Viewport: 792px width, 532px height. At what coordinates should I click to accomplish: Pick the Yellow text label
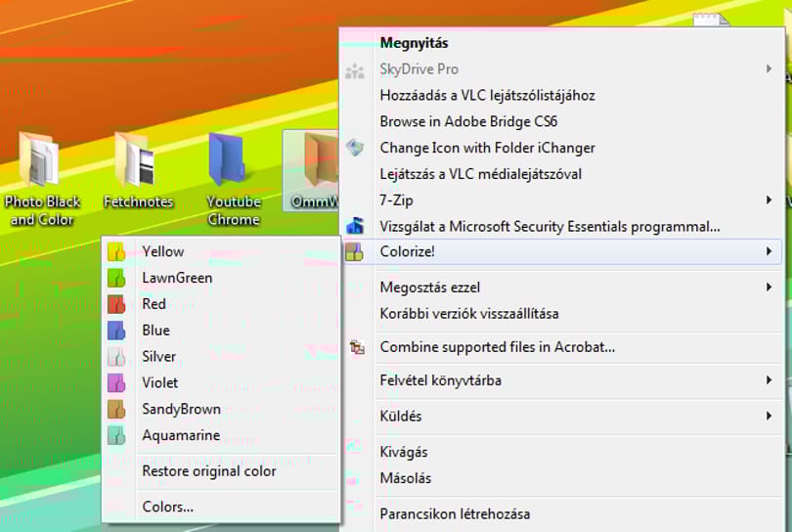coord(162,251)
